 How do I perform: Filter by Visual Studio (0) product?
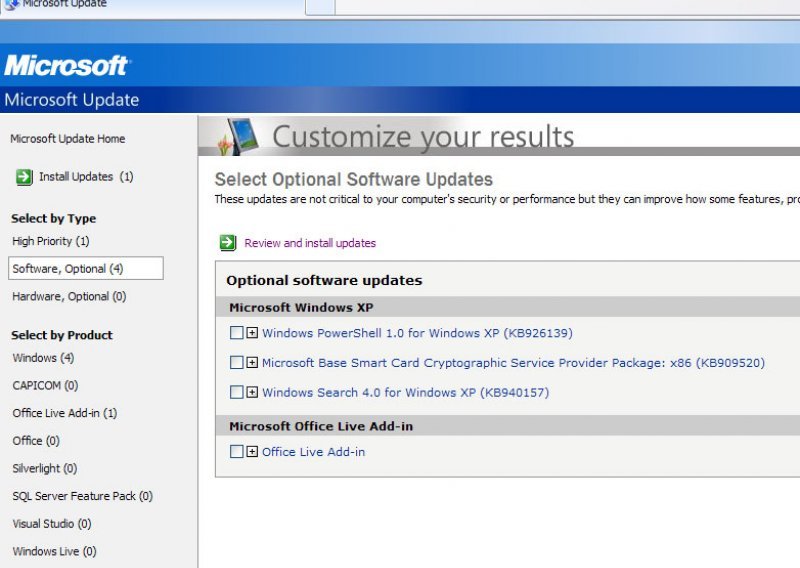[52, 524]
